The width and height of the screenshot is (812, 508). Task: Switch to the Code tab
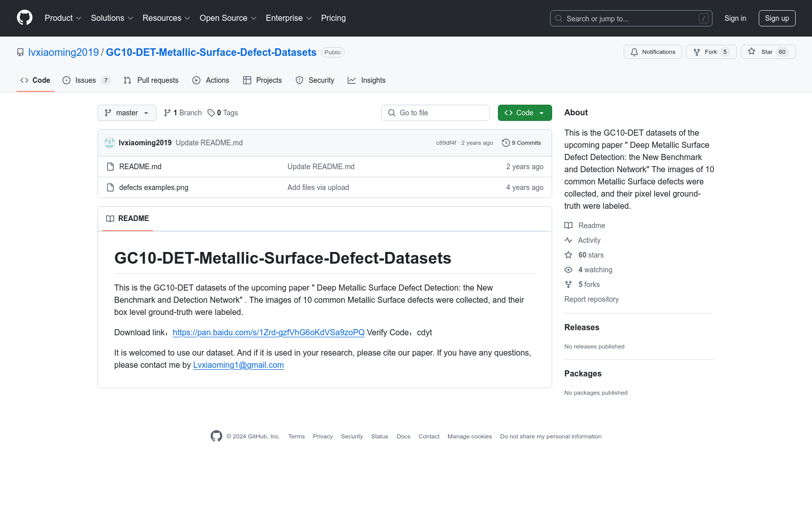click(x=35, y=80)
